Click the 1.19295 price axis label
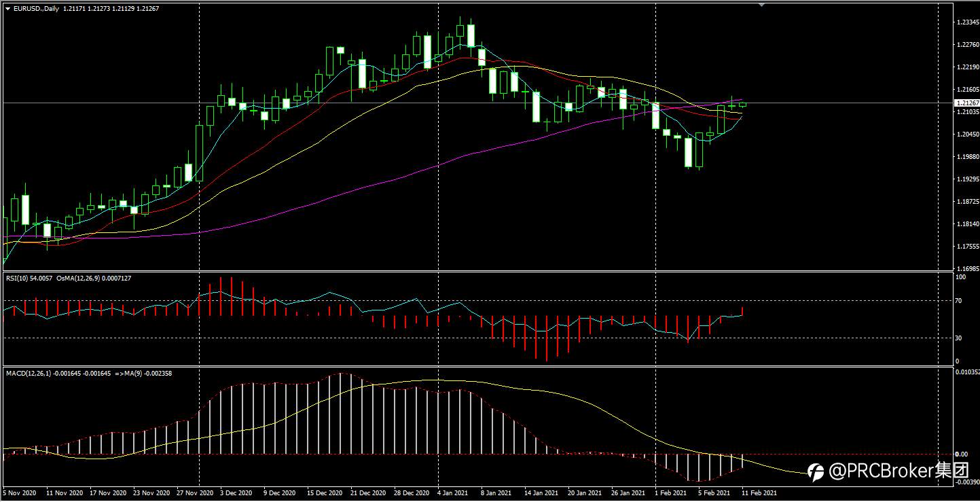The height and width of the screenshot is (502, 980). (966, 179)
